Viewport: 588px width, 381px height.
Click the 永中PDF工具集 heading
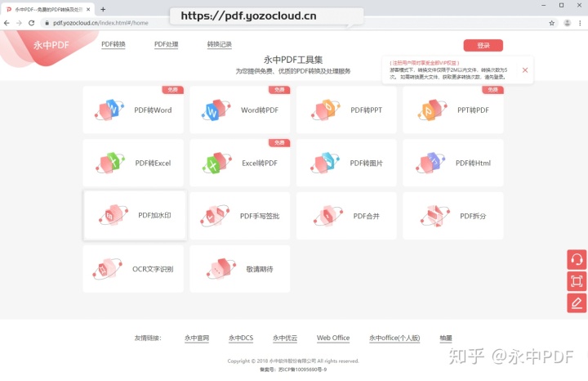[x=293, y=60]
